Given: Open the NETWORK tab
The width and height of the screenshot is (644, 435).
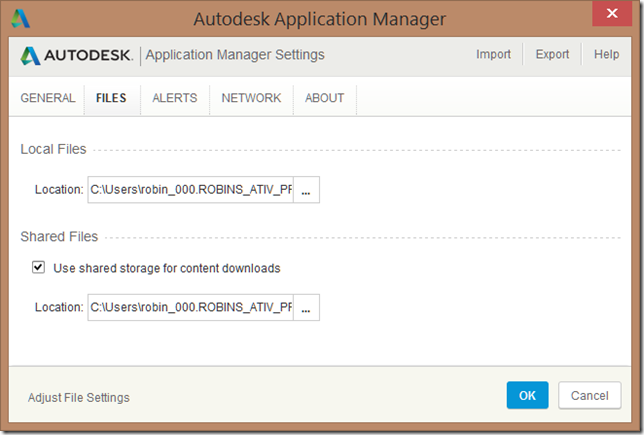Looking at the screenshot, I should [251, 98].
